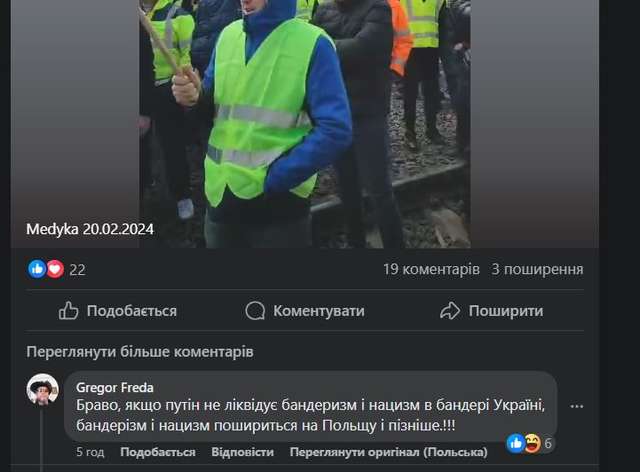Click the share arrow icon next to Поширити
Screen dimensions: 640x472
[450, 311]
